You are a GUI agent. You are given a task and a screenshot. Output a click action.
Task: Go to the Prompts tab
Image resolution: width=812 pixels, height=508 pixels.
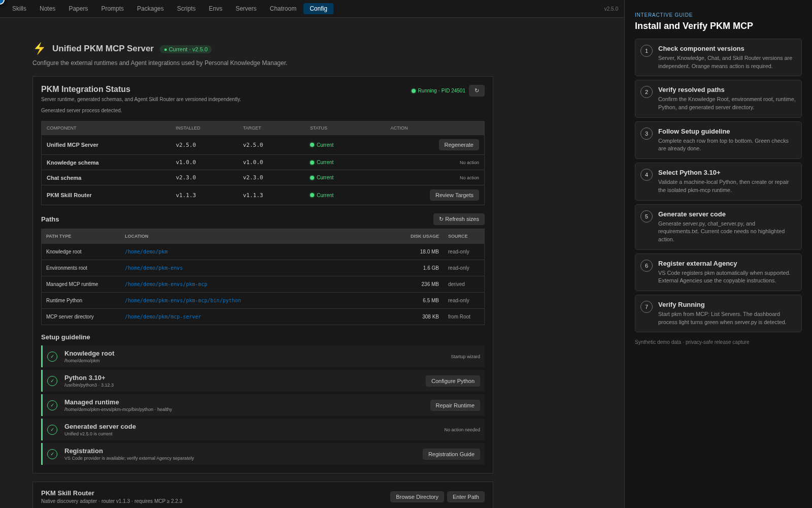pyautogui.click(x=112, y=9)
